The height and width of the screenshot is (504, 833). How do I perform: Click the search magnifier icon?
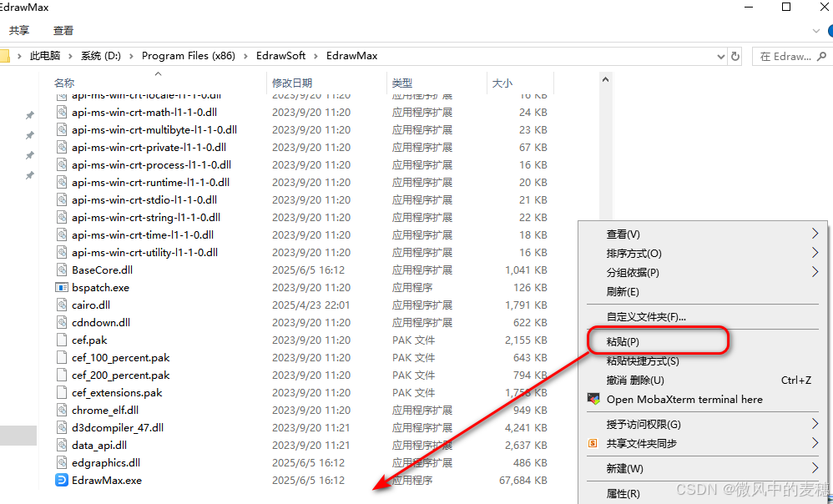click(821, 56)
